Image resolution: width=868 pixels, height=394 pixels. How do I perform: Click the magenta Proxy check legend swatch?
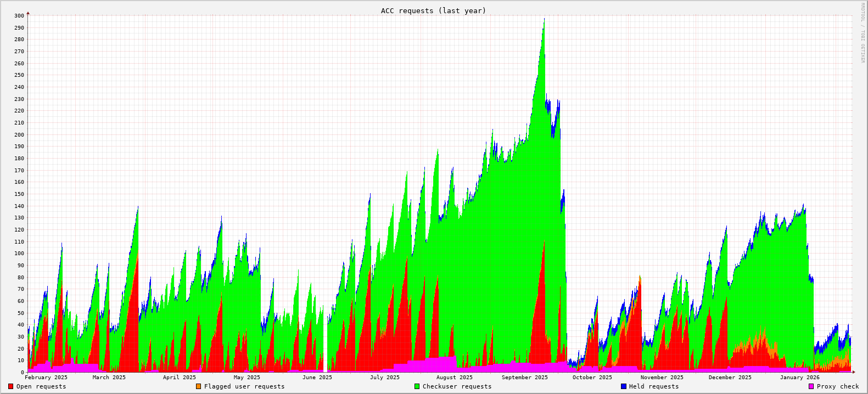[x=811, y=386]
